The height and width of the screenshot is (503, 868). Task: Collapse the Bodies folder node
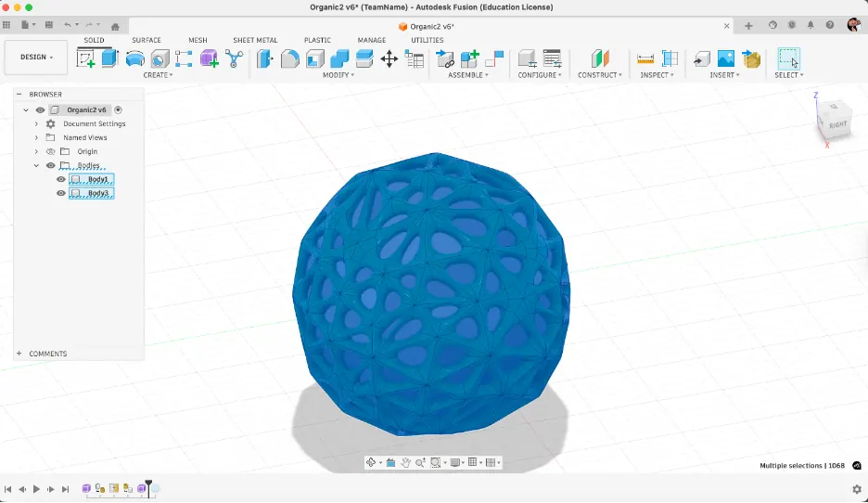[x=36, y=165]
